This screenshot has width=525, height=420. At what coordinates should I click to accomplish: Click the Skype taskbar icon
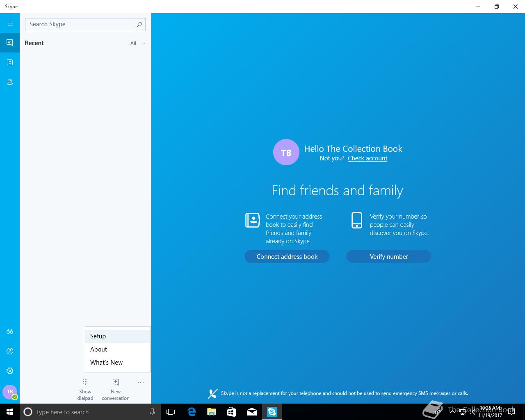(x=272, y=412)
